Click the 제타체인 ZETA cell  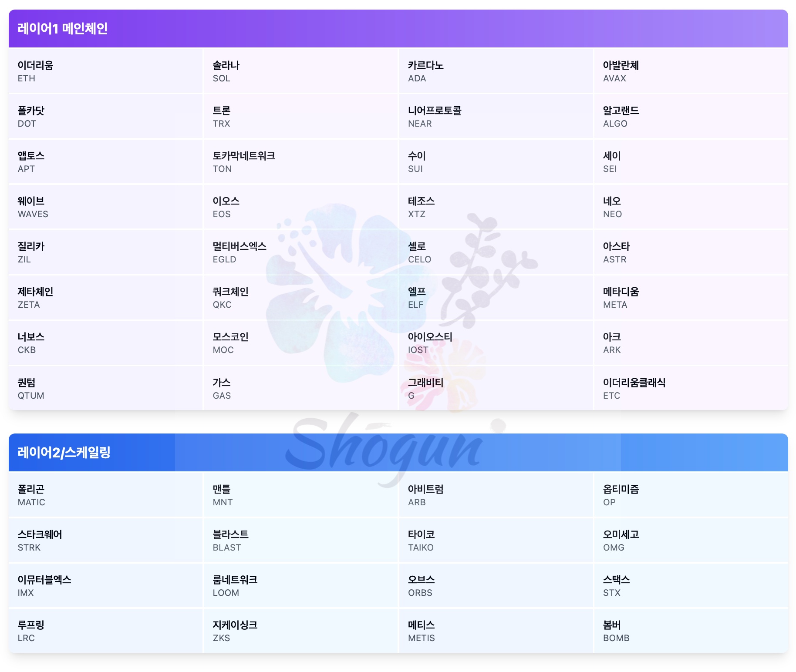(x=105, y=297)
